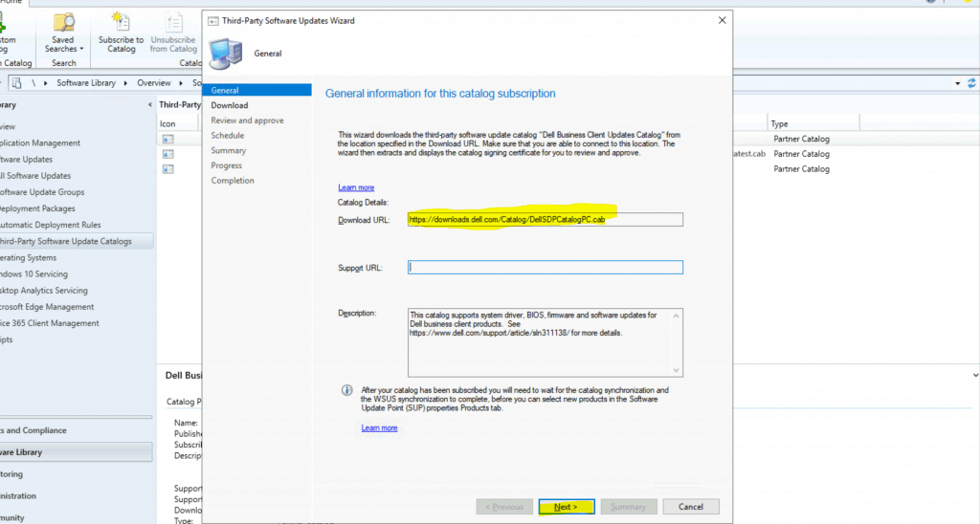This screenshot has height=524, width=980.
Task: Click the Cancel button
Action: click(691, 507)
